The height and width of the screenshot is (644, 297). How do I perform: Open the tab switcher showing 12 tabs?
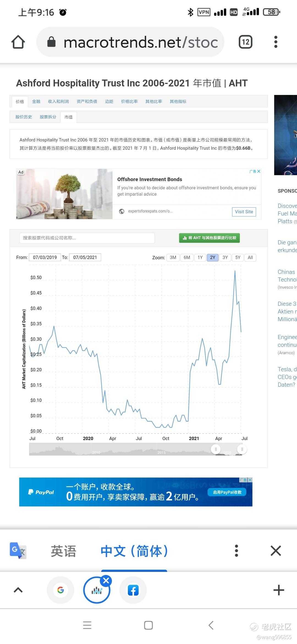(246, 42)
